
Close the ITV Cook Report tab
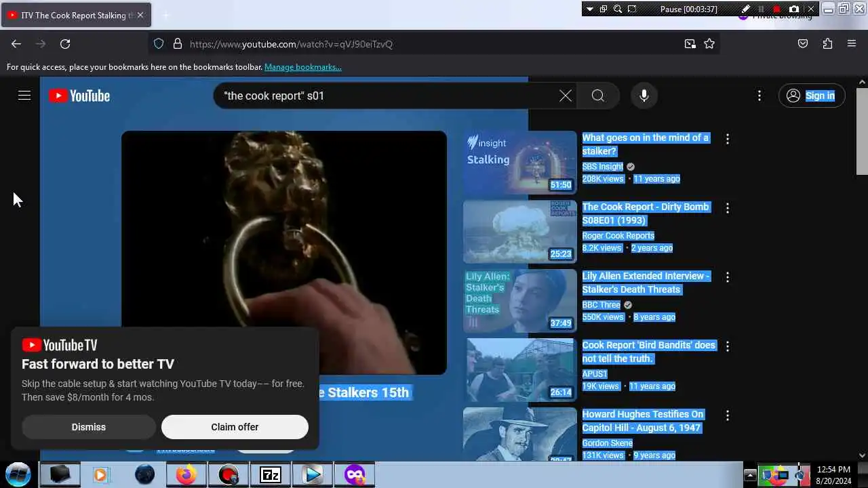140,15
